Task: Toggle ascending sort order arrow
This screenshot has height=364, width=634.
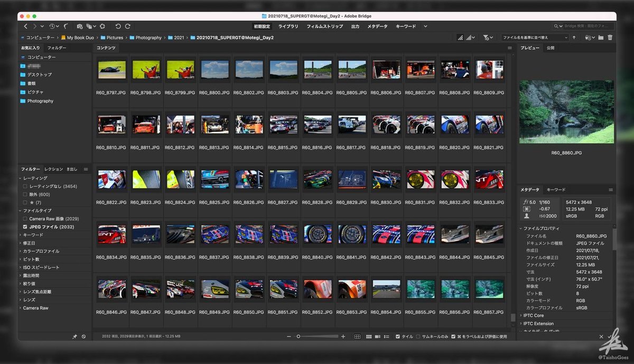Action: tap(574, 38)
